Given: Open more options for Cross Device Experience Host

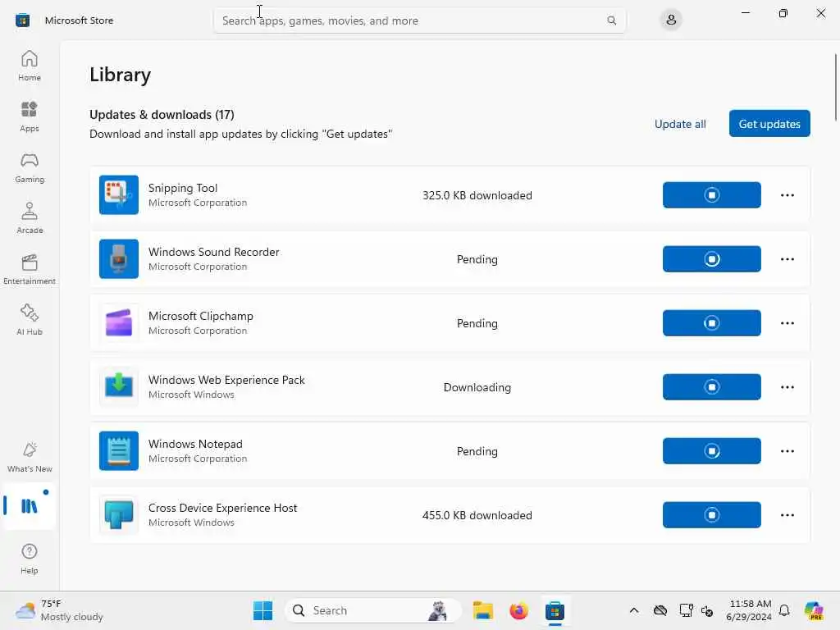Looking at the screenshot, I should (x=787, y=515).
